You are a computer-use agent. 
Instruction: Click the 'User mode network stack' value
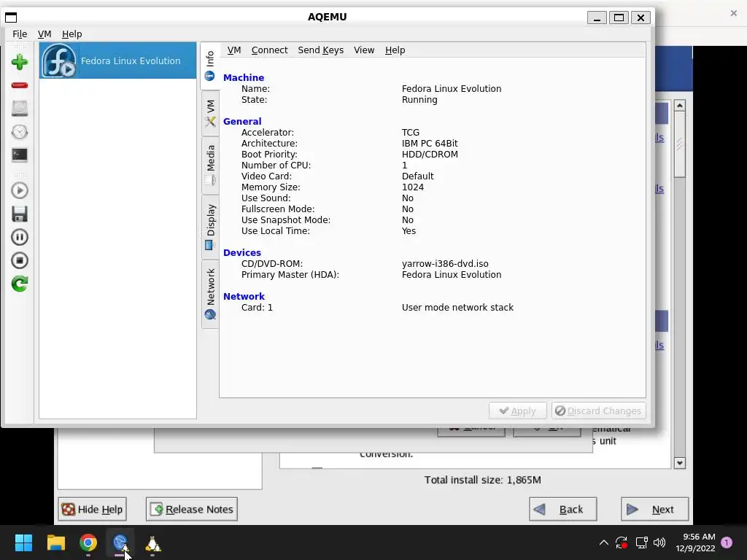click(457, 308)
